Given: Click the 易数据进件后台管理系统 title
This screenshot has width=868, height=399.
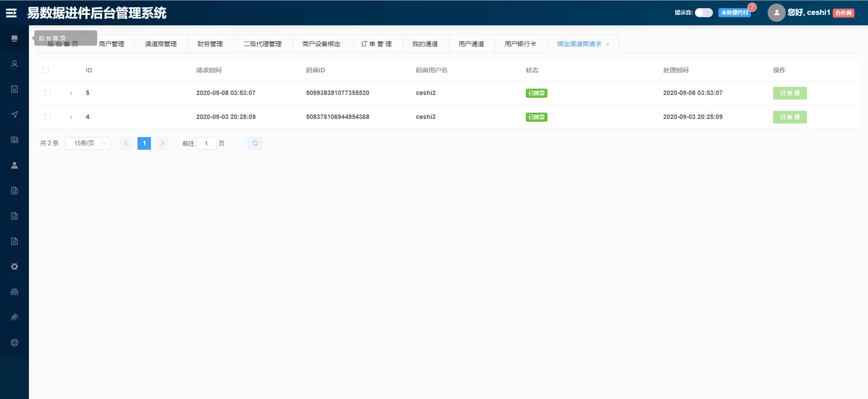Looking at the screenshot, I should coord(97,13).
